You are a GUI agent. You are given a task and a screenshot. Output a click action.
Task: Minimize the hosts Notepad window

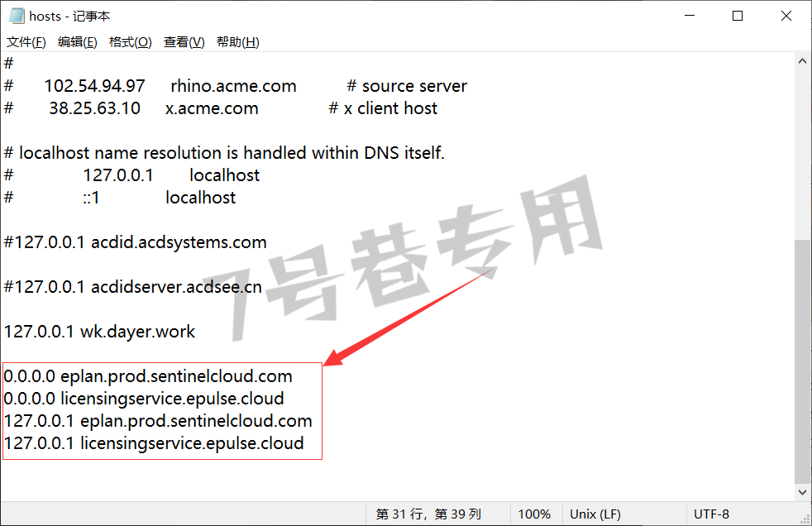click(690, 16)
